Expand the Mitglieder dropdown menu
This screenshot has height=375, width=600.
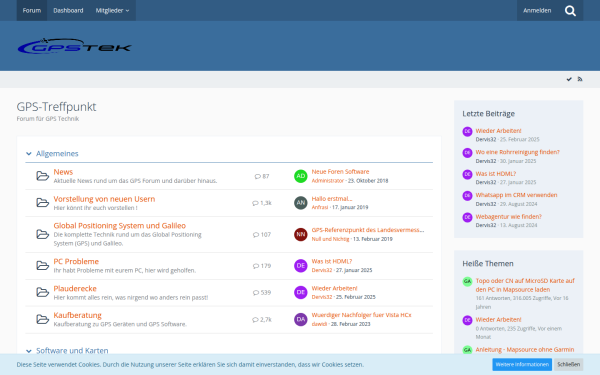coord(112,11)
